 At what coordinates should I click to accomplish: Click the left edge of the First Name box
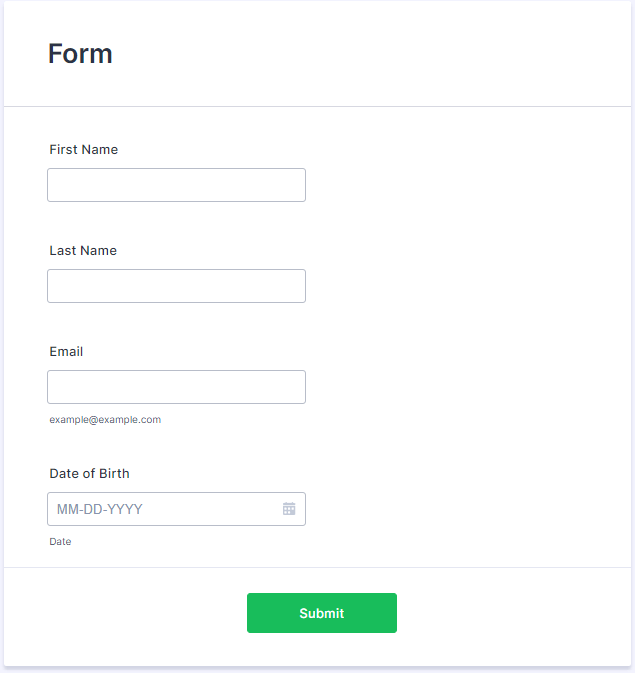click(x=50, y=185)
